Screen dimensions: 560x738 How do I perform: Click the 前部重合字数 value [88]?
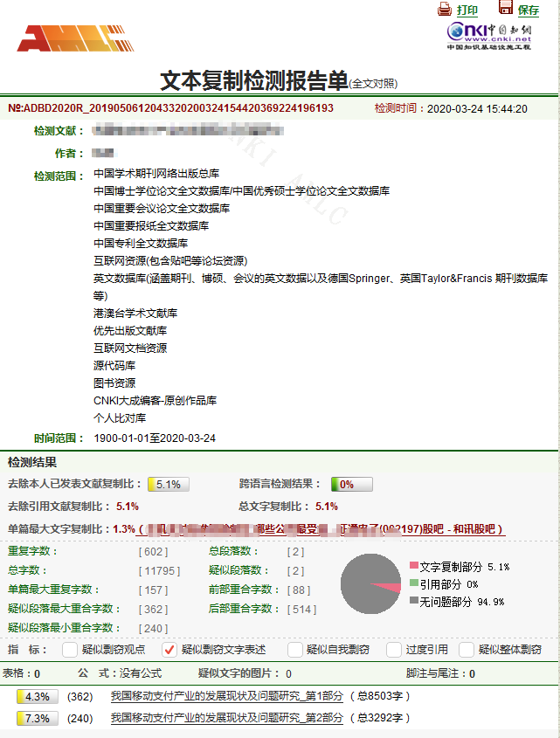pos(299,590)
